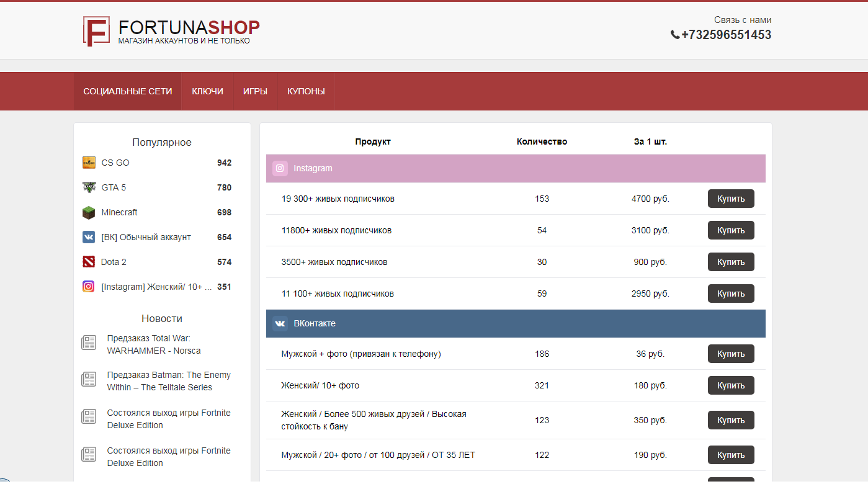Open the Minecraft popular link
The height and width of the screenshot is (484, 868).
pyautogui.click(x=119, y=212)
